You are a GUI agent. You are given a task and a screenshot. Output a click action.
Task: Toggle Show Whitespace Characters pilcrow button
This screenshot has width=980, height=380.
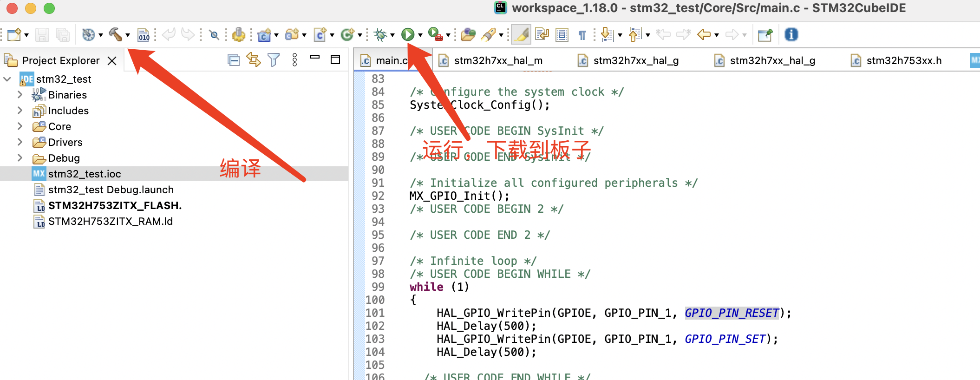pos(582,35)
